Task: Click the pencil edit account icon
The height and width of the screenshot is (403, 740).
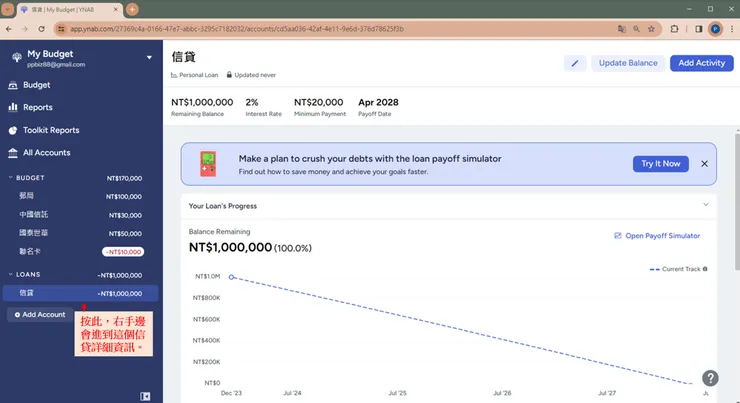Action: pos(575,63)
